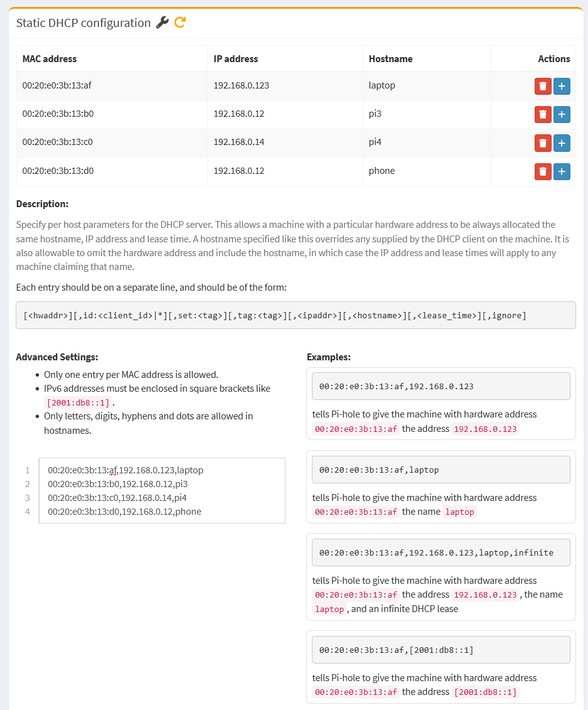The image size is (588, 710).
Task: Click the orange refresh icon in the header
Action: [x=180, y=22]
